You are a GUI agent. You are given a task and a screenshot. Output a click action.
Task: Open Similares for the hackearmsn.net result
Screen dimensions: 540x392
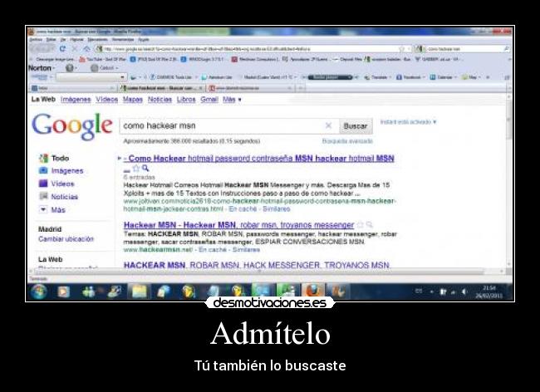(x=246, y=249)
